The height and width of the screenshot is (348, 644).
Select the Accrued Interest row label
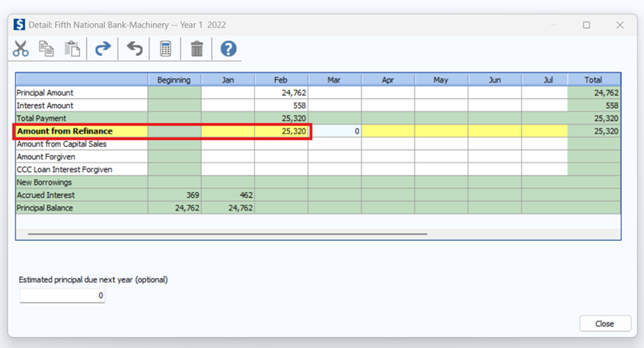82,195
